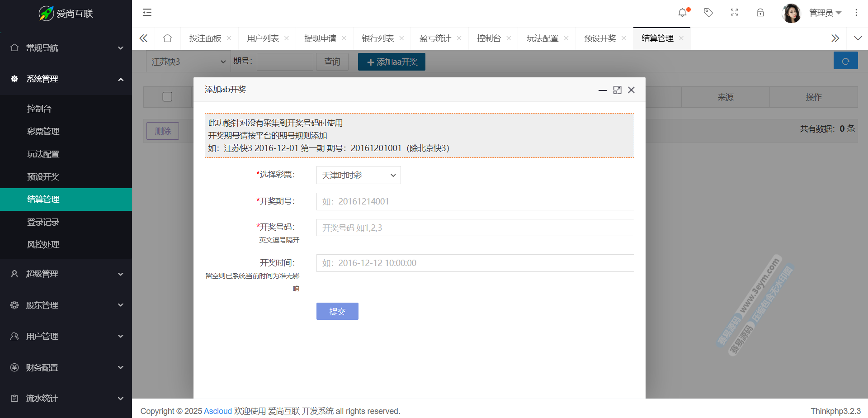Open 风控处理 in the sidebar
Screen dimensions: 868x418
click(x=43, y=245)
